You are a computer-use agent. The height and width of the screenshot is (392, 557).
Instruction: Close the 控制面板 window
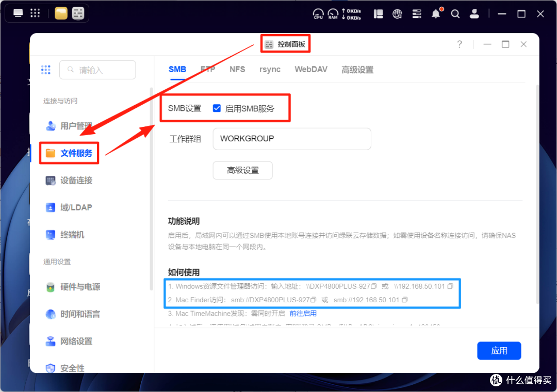point(523,44)
